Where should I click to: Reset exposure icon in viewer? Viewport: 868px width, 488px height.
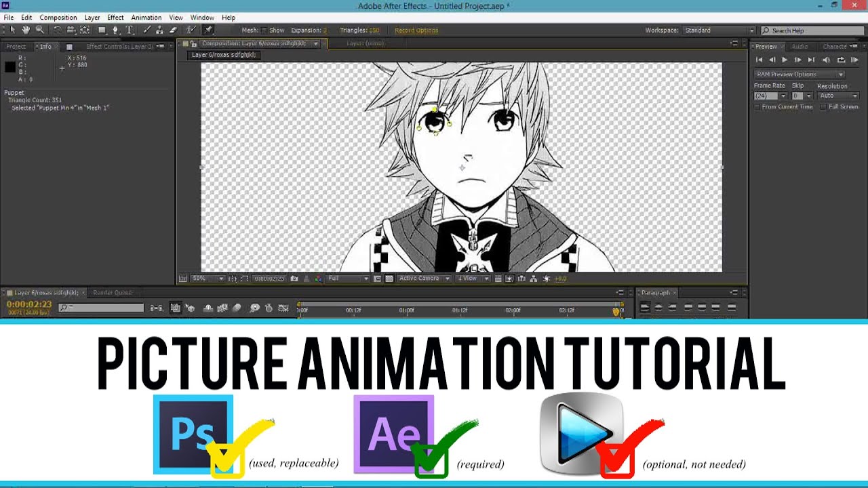tap(546, 279)
